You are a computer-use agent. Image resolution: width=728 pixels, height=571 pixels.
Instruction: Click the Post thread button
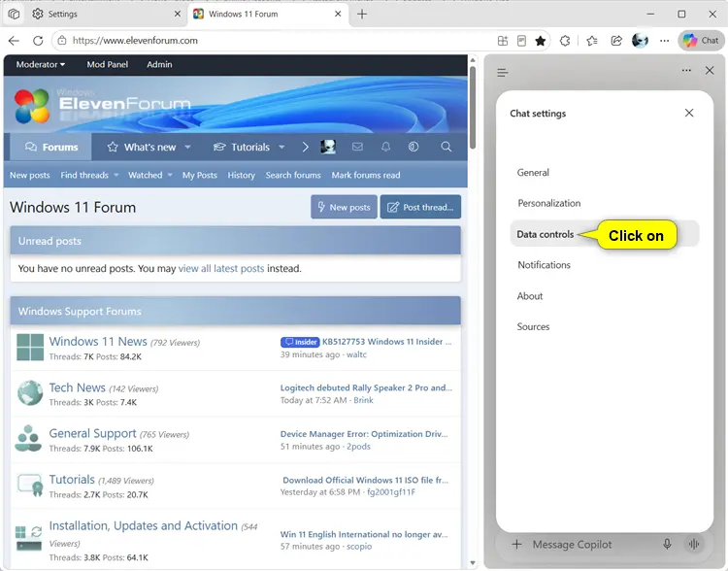[420, 207]
